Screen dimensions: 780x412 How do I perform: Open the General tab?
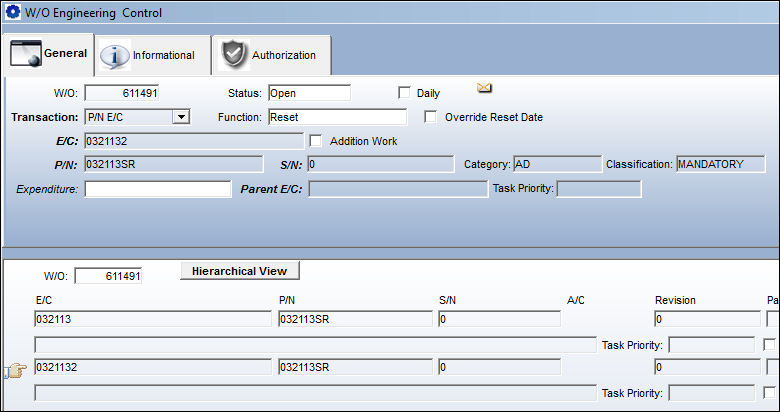(49, 54)
